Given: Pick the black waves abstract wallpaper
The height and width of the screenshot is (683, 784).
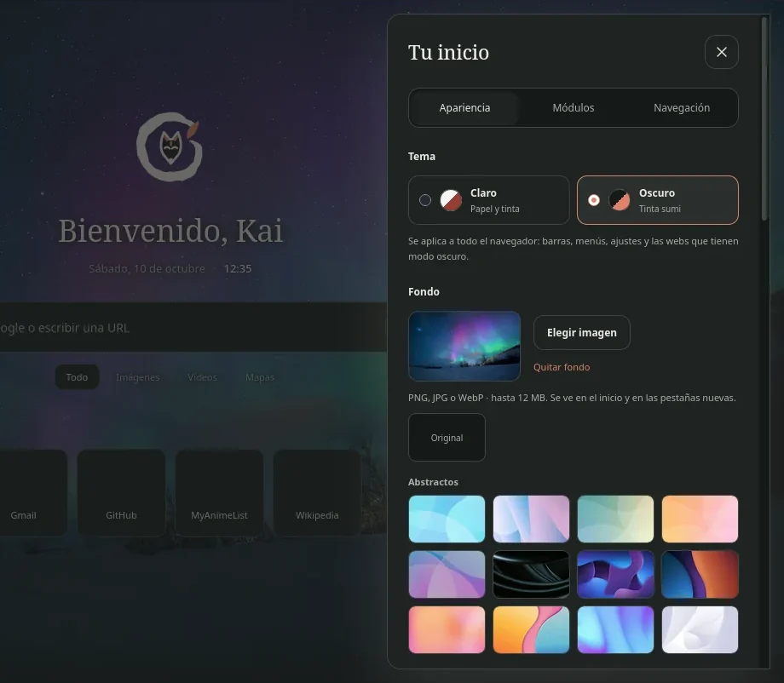Looking at the screenshot, I should coord(531,575).
